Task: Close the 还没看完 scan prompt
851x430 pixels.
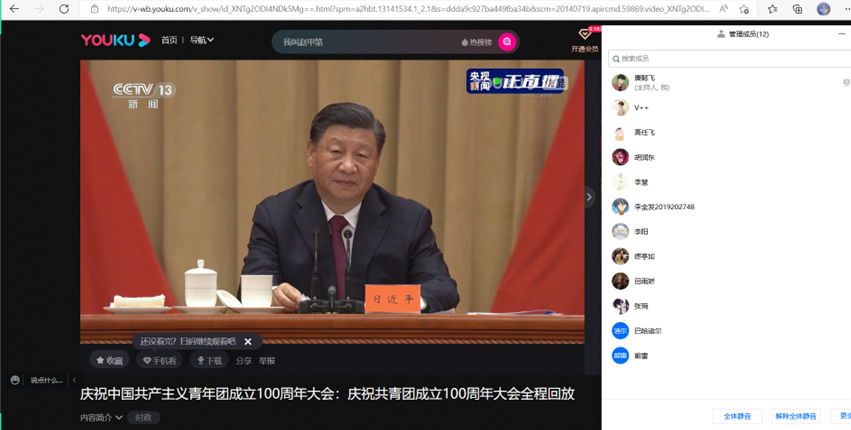Action: 247,342
